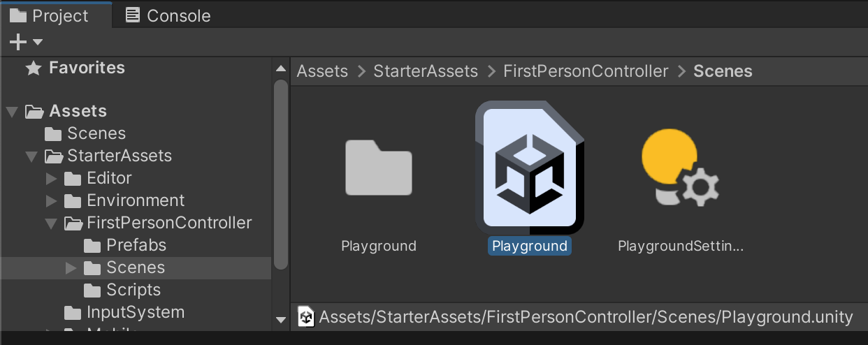Open the Playground folder thumbnail

378,168
